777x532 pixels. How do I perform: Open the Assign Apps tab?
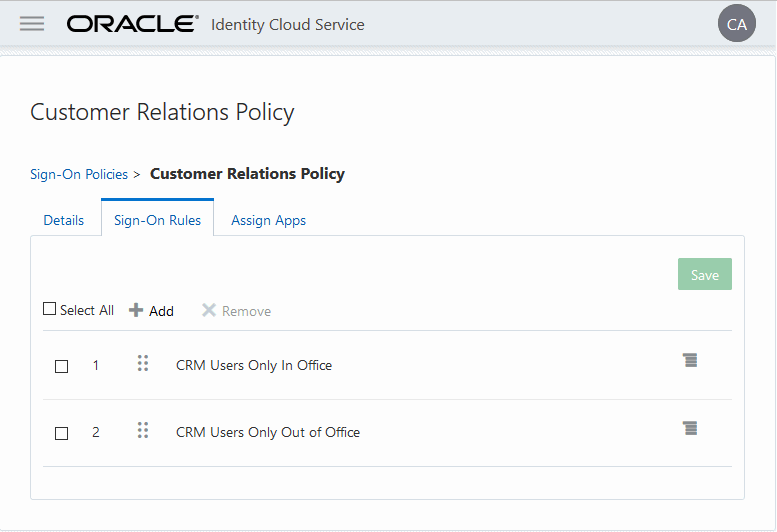(x=268, y=220)
